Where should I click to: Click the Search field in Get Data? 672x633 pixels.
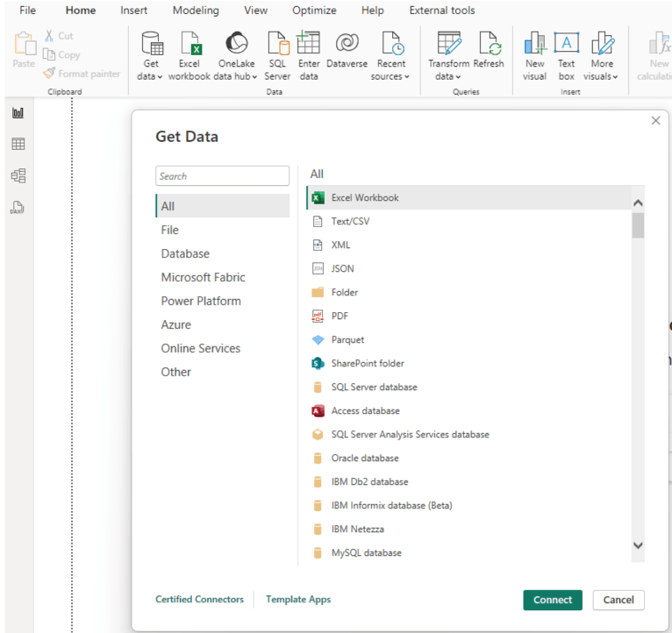pos(222,176)
